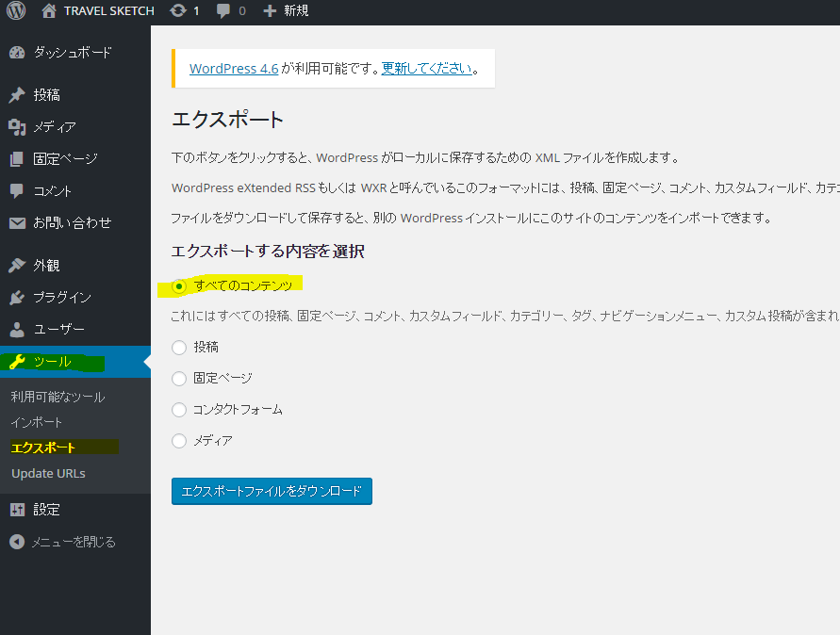Open the エクスポート submenu item
This screenshot has height=635, width=840.
click(x=42, y=448)
